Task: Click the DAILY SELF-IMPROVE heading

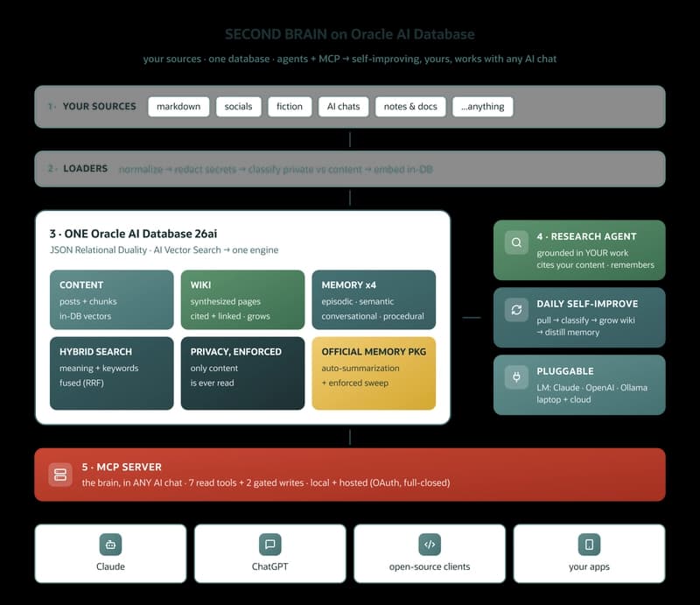Action: (x=587, y=304)
